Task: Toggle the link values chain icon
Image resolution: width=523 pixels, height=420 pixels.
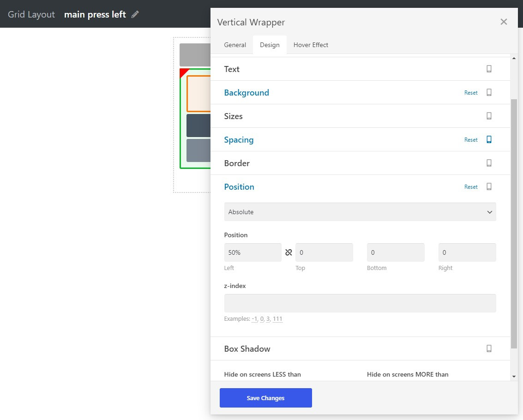Action: pos(289,252)
